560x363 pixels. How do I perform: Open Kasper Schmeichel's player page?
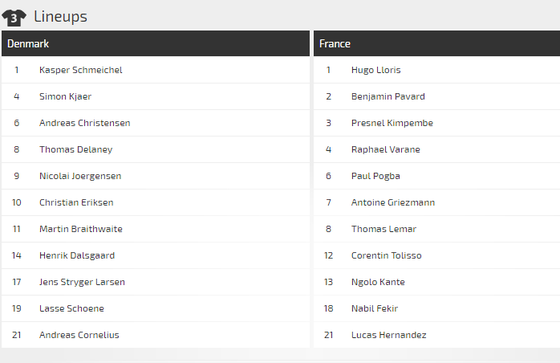(81, 70)
